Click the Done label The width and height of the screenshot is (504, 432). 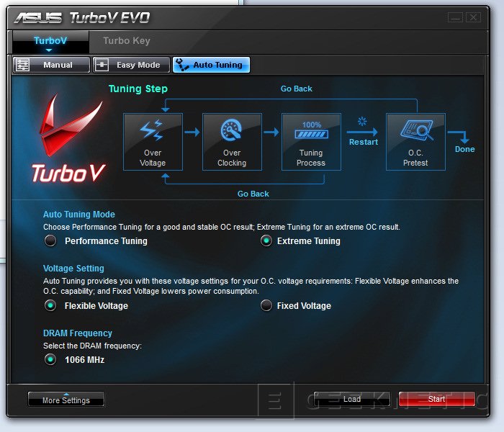465,149
